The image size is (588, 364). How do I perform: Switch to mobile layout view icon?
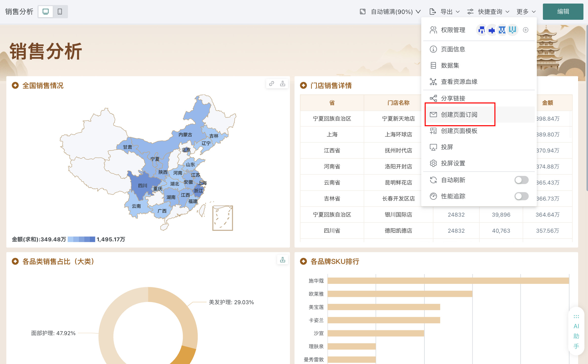pyautogui.click(x=60, y=12)
